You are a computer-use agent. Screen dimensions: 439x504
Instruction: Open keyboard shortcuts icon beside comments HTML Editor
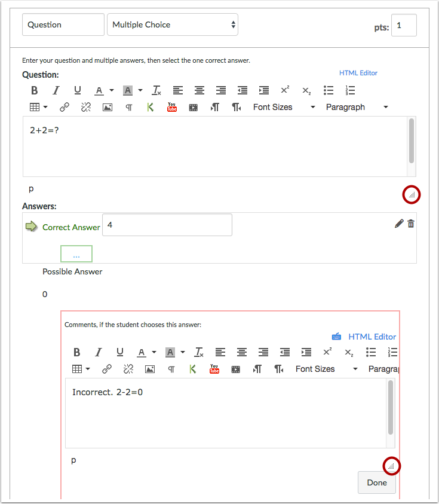point(336,337)
